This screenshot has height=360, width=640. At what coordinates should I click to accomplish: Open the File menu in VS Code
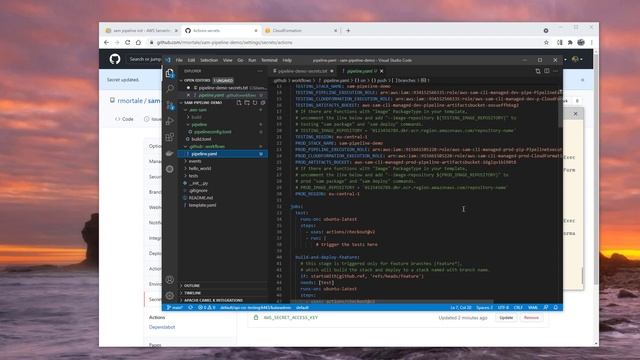coord(179,60)
